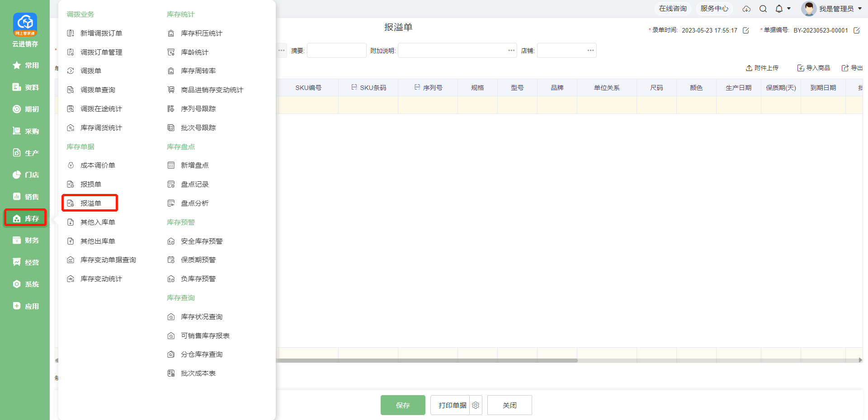The width and height of the screenshot is (868, 420).
Task: Open print settings gear beside 打印单据
Action: click(476, 405)
